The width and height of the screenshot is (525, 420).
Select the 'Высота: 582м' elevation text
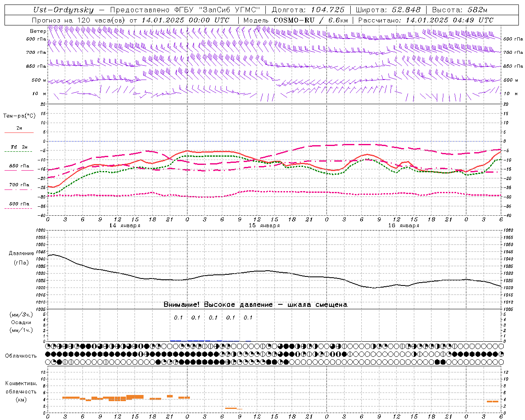[x=460, y=10]
